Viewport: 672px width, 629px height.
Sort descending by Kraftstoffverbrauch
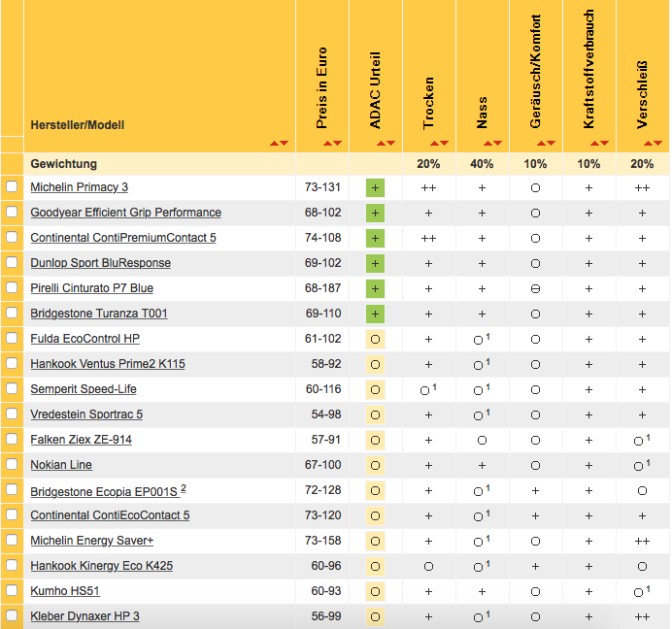604,143
